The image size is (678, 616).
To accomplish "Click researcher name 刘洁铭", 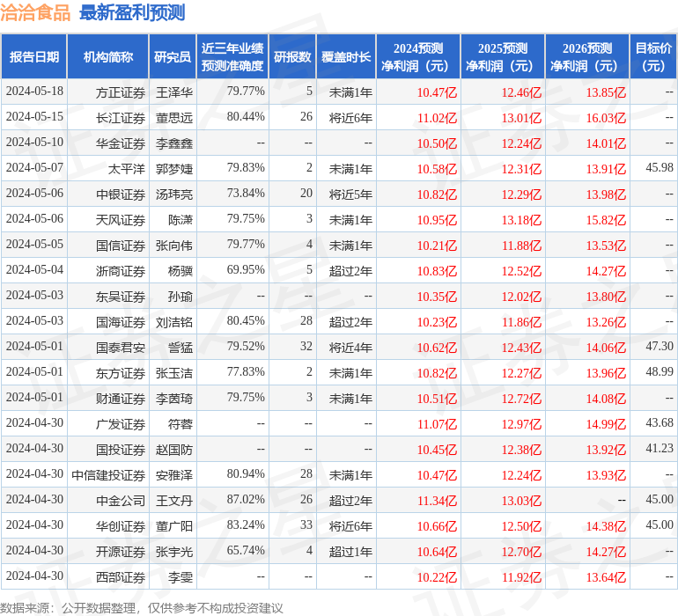I will (174, 322).
